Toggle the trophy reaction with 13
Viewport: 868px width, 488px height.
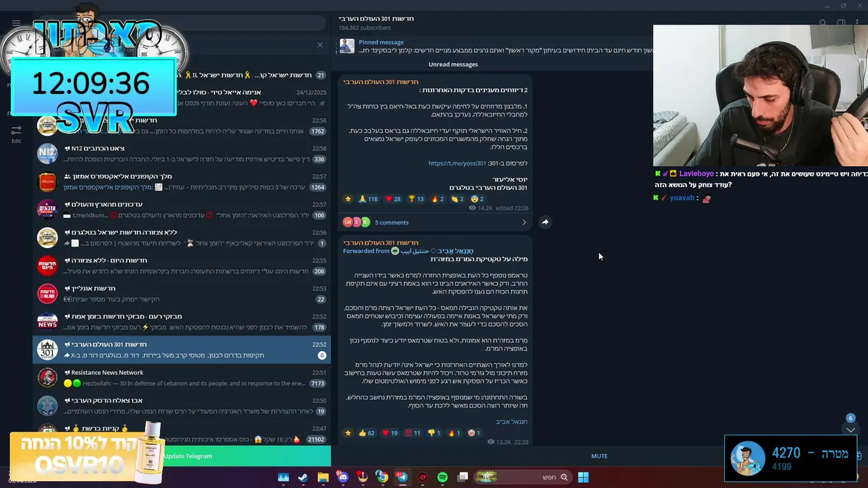[x=416, y=199]
